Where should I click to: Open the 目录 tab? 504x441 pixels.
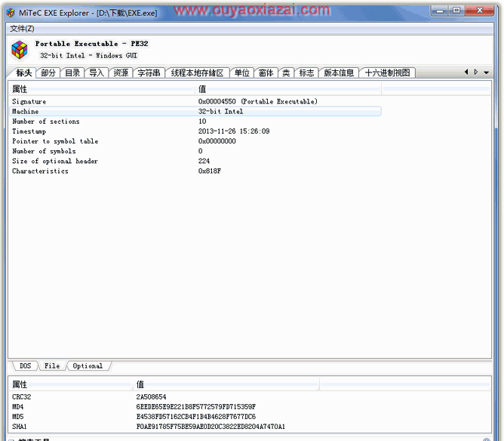pyautogui.click(x=72, y=73)
